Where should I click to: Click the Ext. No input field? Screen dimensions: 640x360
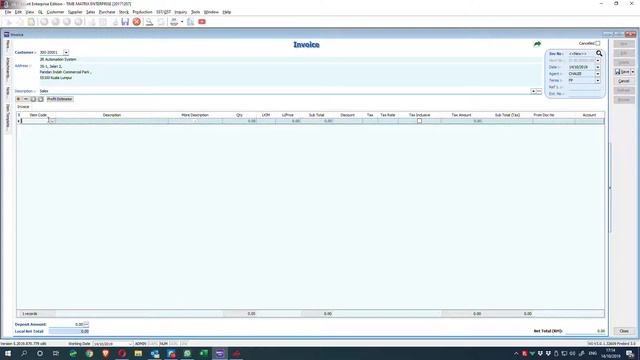[584, 94]
